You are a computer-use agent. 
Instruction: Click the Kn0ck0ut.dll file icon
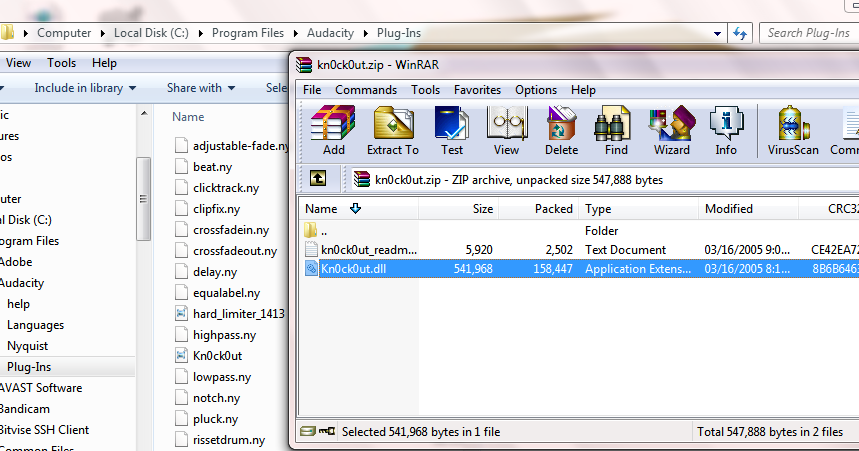(311, 269)
